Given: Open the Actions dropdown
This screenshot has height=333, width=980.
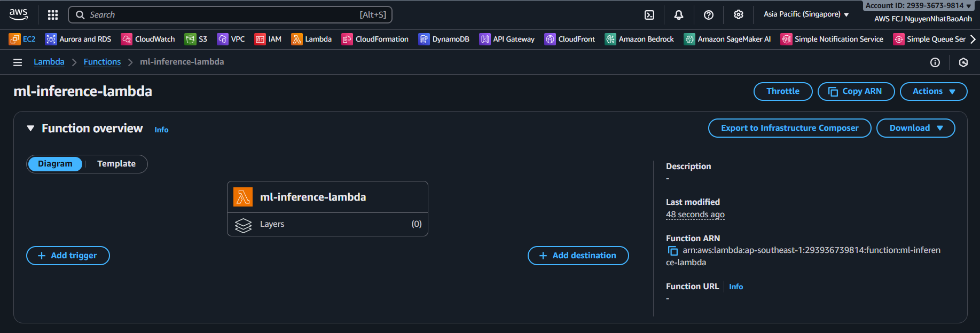Looking at the screenshot, I should tap(934, 91).
